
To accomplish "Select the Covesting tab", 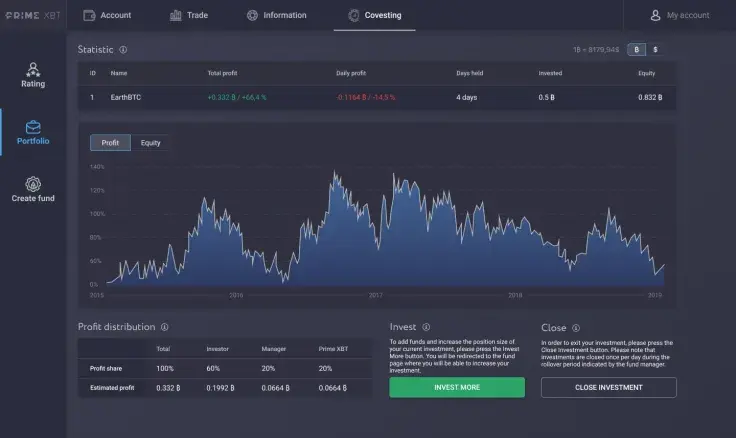I will coord(374,16).
